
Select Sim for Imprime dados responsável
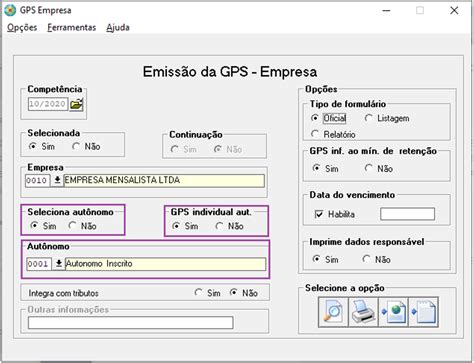[326, 259]
